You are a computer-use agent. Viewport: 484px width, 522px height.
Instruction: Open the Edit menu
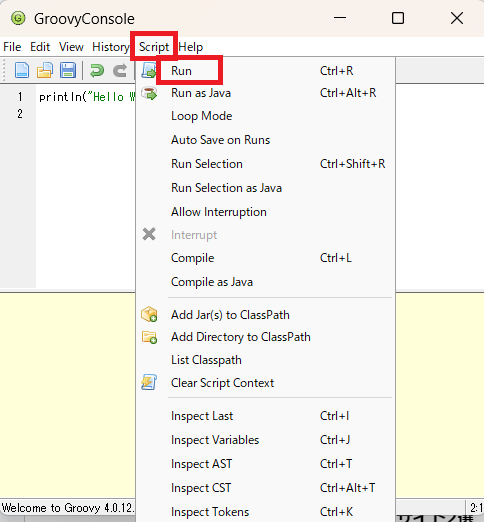(x=40, y=47)
